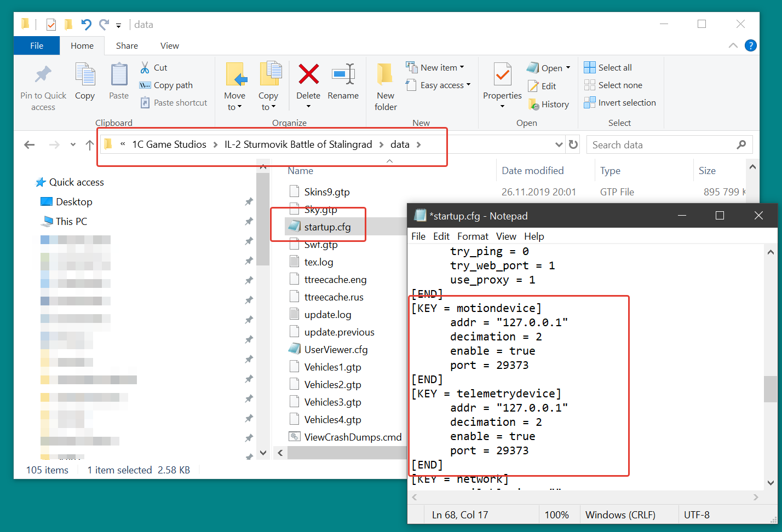782x532 pixels.
Task: Open address bar history dropdown
Action: (559, 144)
